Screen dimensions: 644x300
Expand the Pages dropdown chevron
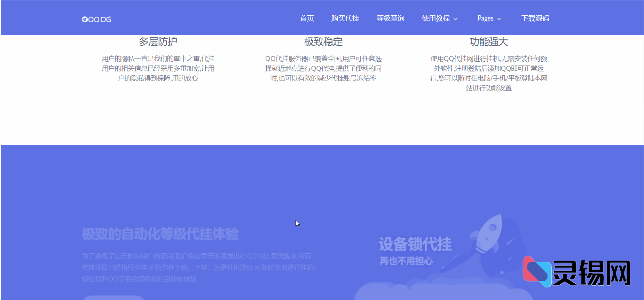pyautogui.click(x=499, y=19)
